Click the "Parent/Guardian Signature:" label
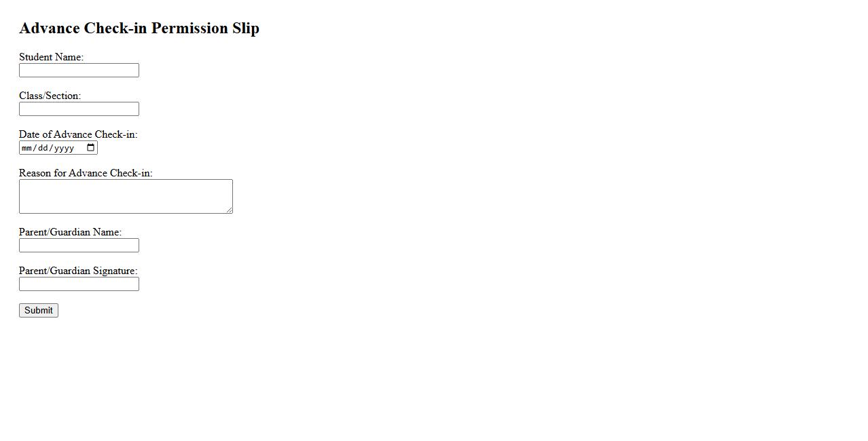The image size is (868, 441). point(78,271)
